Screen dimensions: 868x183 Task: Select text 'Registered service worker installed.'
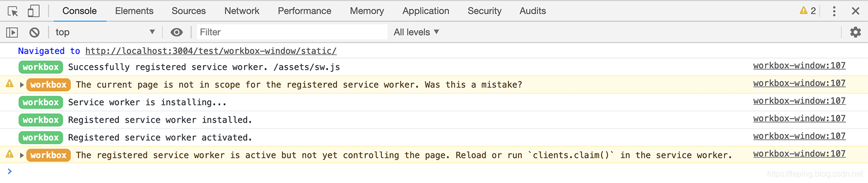pos(160,120)
